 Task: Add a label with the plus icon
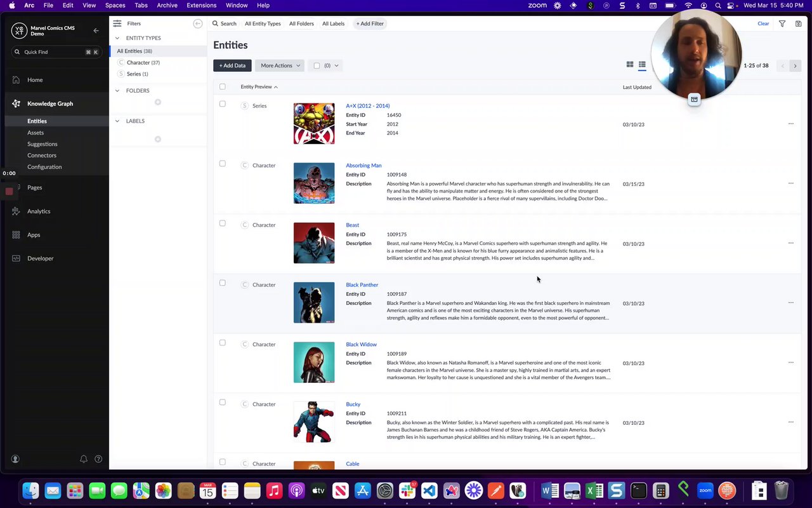click(x=158, y=139)
